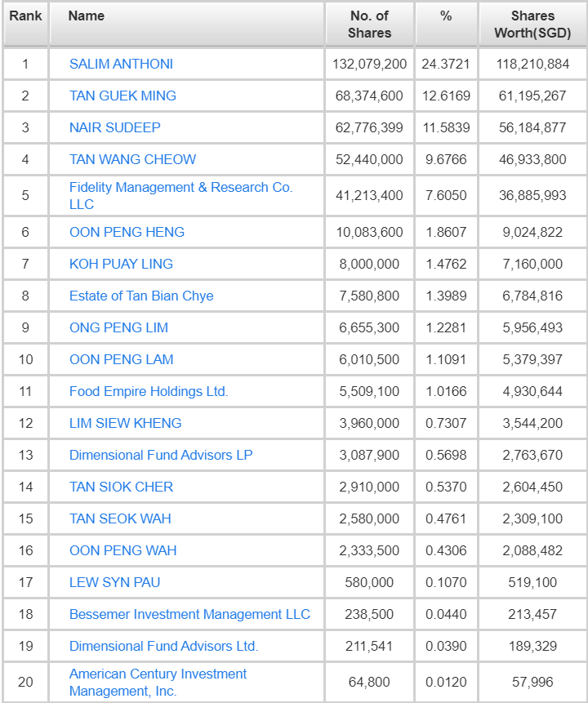
Task: Click TAN SIOK CHER name link
Action: pyautogui.click(x=121, y=487)
